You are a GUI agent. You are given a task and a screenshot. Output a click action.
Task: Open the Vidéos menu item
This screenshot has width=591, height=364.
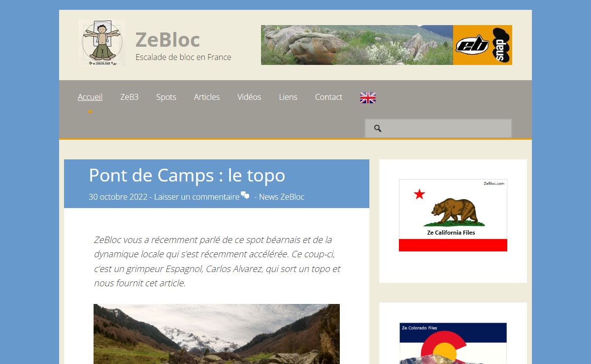coord(249,97)
